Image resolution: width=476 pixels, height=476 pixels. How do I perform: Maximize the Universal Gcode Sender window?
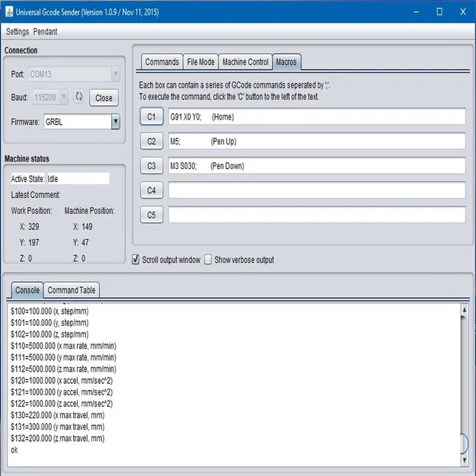439,12
